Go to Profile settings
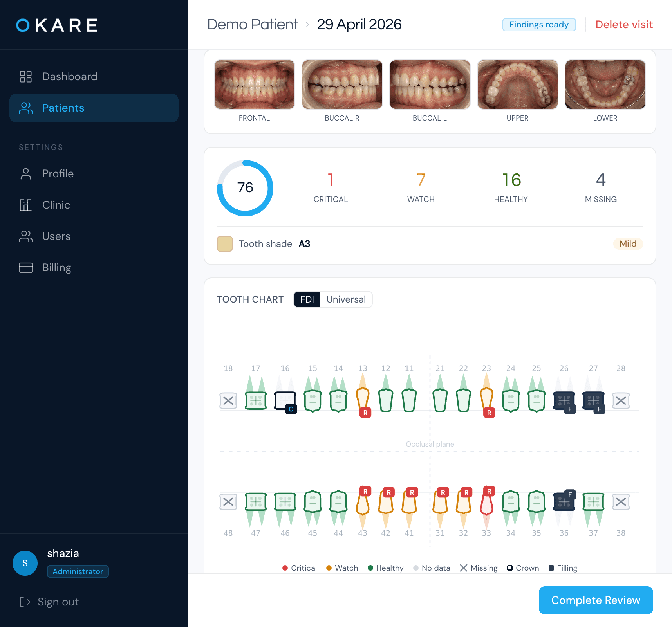Viewport: 672px width, 627px height. (x=94, y=174)
